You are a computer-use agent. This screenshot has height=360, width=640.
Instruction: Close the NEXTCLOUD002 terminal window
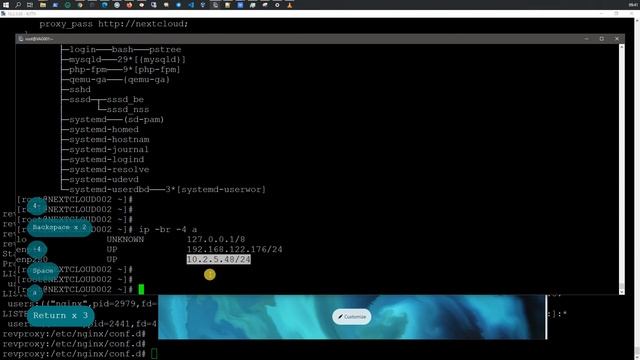click(617, 39)
